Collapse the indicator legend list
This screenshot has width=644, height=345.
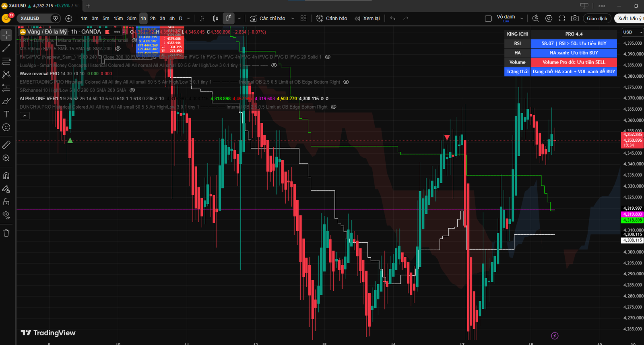pyautogui.click(x=25, y=116)
